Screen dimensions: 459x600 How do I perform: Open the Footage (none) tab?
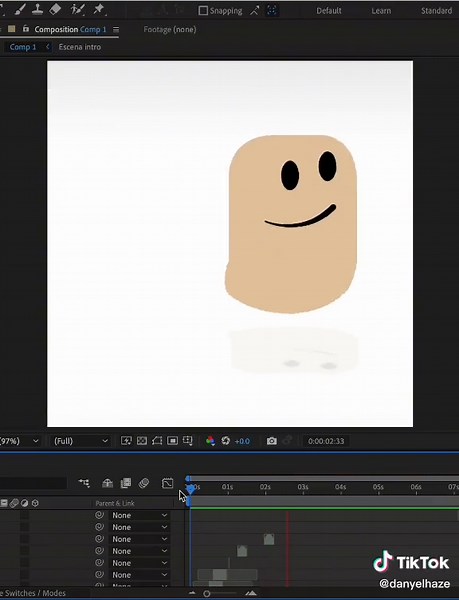[x=170, y=29]
